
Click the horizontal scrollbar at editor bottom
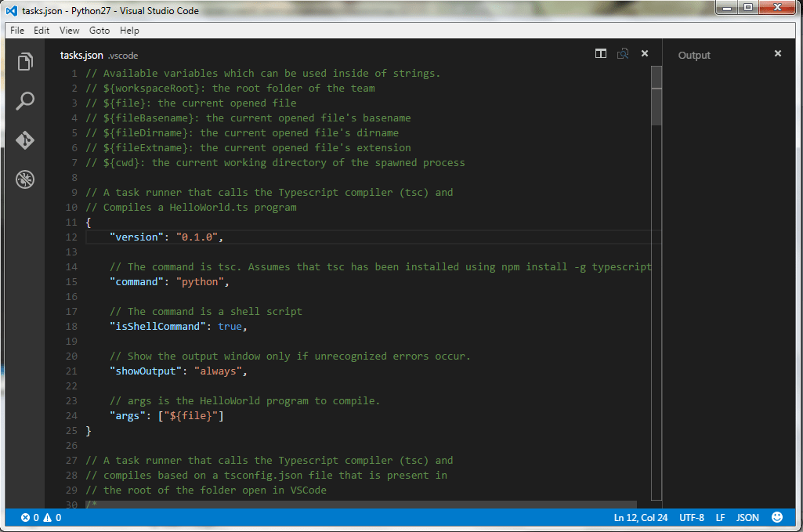361,505
